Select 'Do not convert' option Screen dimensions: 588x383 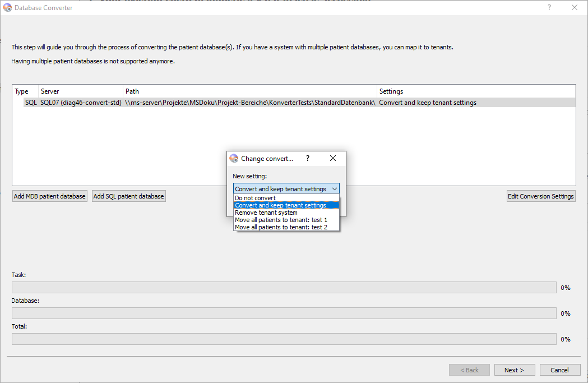(255, 198)
